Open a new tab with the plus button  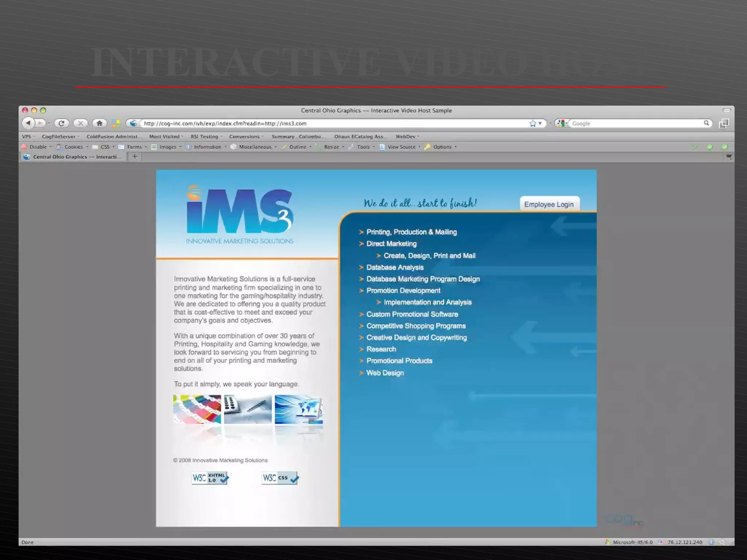pyautogui.click(x=135, y=156)
